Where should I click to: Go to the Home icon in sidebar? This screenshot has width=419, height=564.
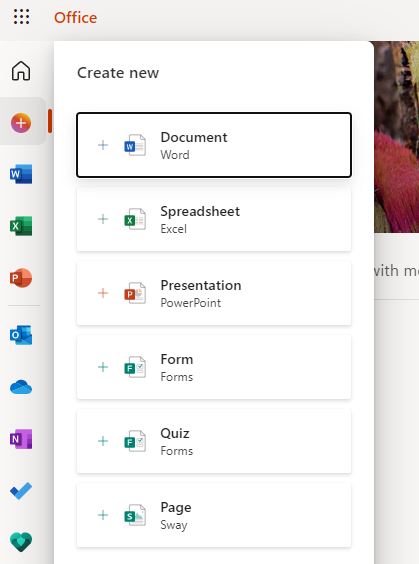tap(21, 70)
